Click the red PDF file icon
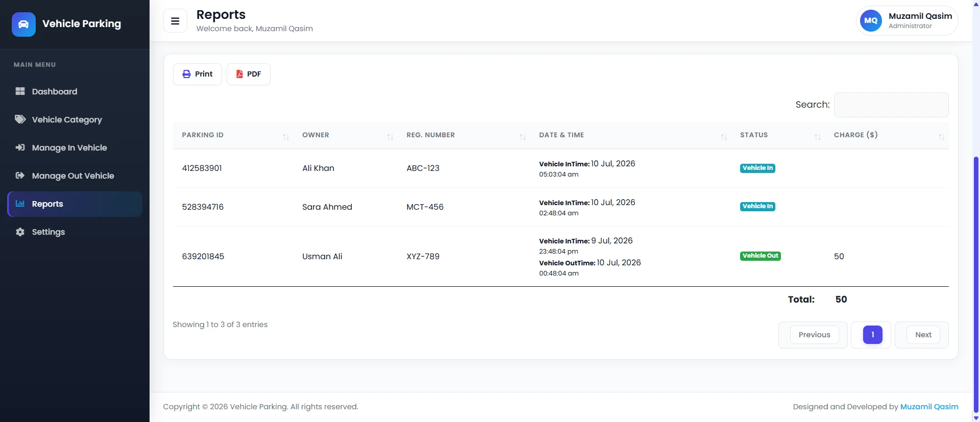980x422 pixels. [x=239, y=74]
